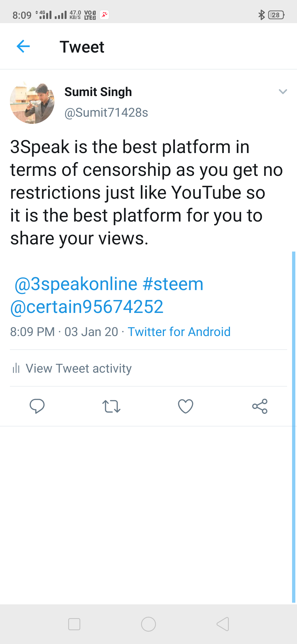Open View Tweet activity

(x=79, y=368)
